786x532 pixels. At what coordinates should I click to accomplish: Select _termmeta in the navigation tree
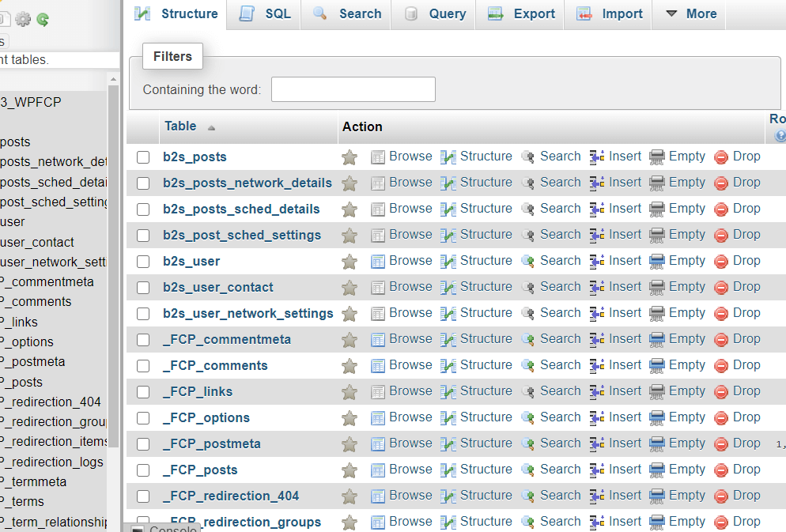click(x=34, y=482)
